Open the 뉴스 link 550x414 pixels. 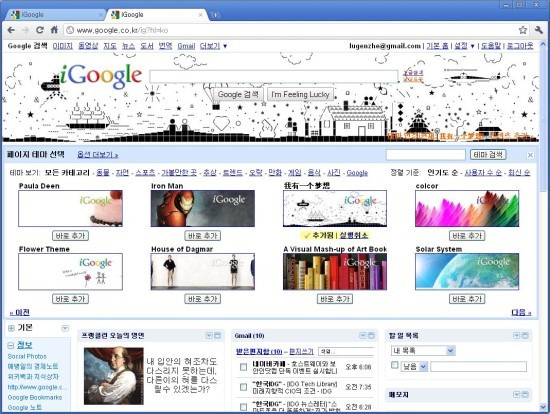(128, 46)
